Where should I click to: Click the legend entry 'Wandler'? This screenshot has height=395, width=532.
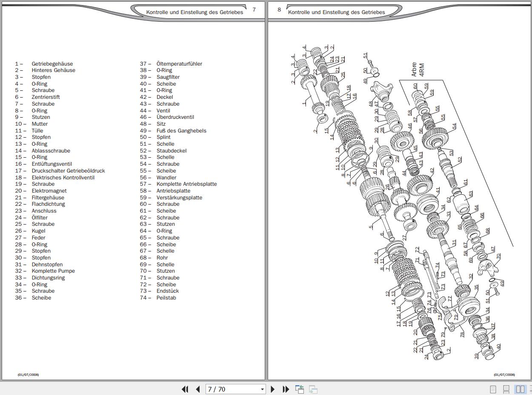(x=166, y=178)
